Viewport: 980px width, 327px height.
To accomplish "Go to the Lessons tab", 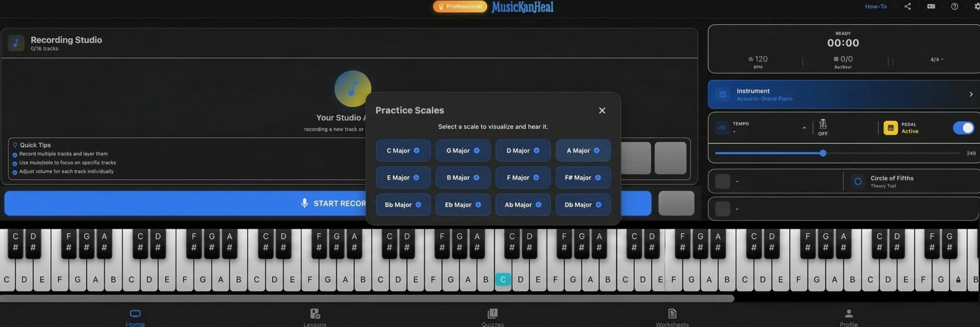I will pos(315,317).
